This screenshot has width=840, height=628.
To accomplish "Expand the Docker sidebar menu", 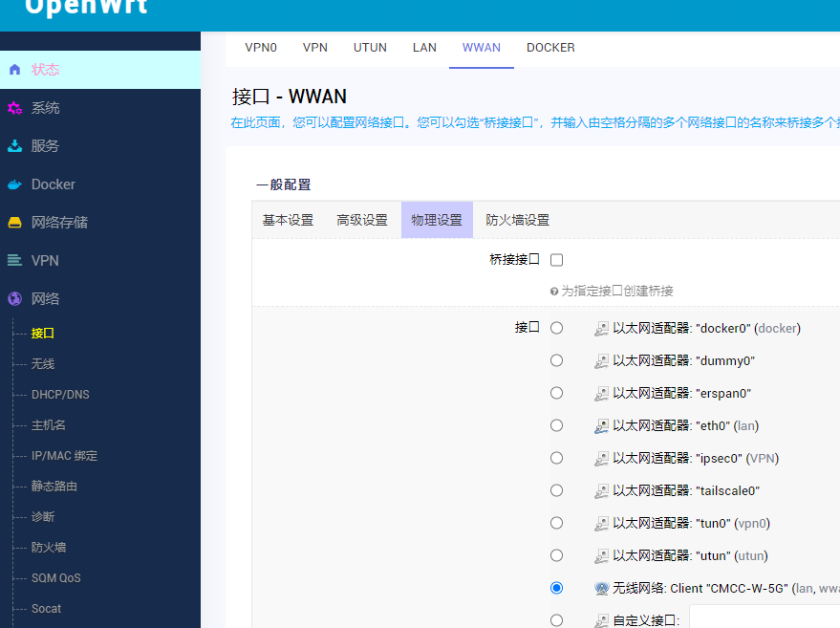I will tap(100, 184).
